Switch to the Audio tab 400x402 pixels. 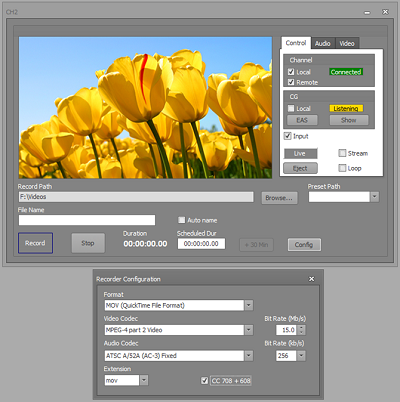(323, 43)
